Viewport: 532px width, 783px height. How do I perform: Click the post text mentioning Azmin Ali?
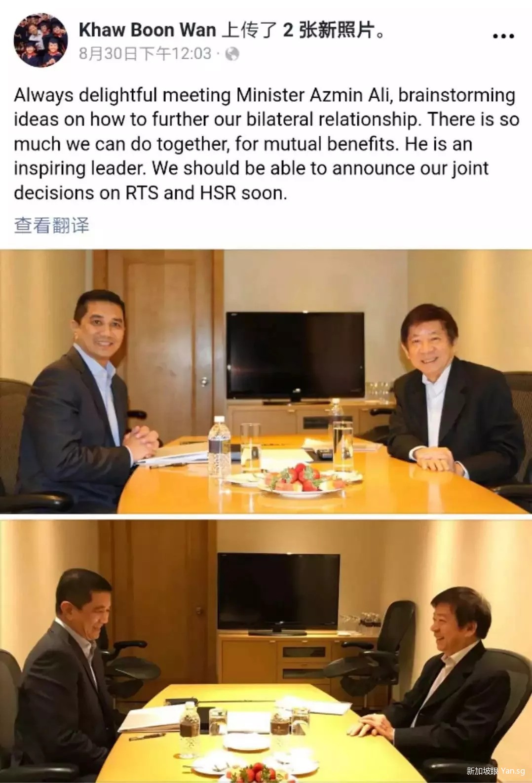tap(266, 144)
